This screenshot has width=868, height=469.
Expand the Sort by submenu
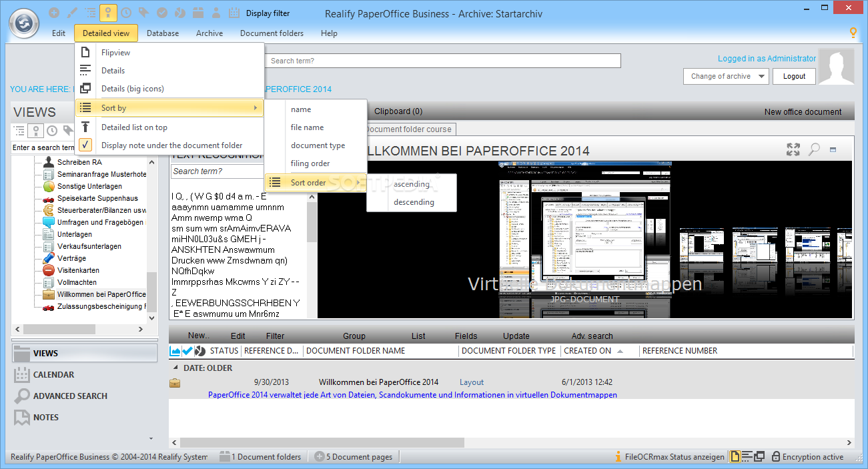click(x=169, y=108)
